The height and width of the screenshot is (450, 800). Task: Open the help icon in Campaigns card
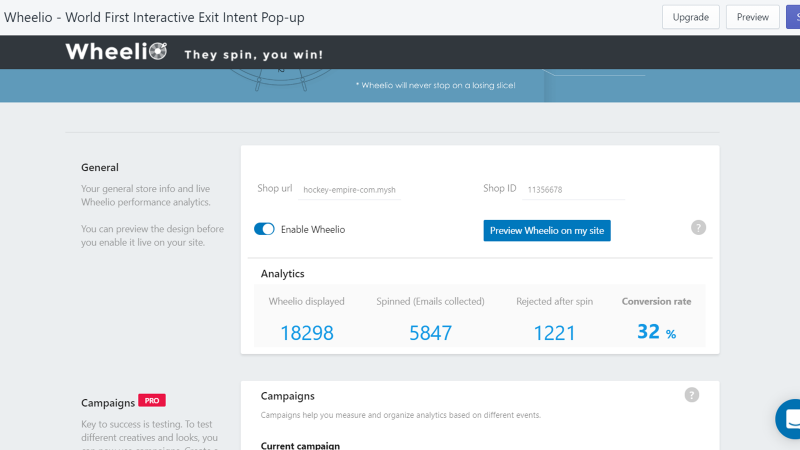click(692, 395)
